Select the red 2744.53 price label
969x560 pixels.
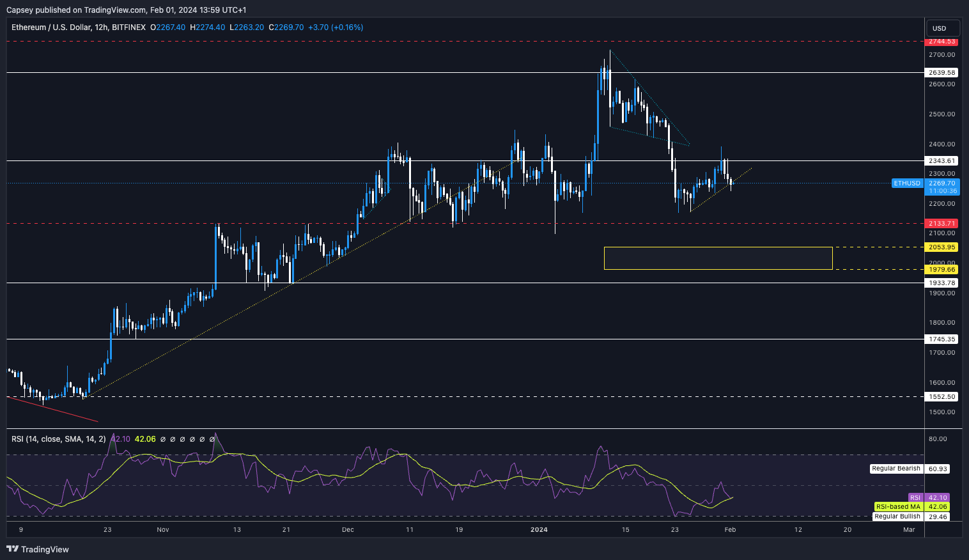[942, 42]
